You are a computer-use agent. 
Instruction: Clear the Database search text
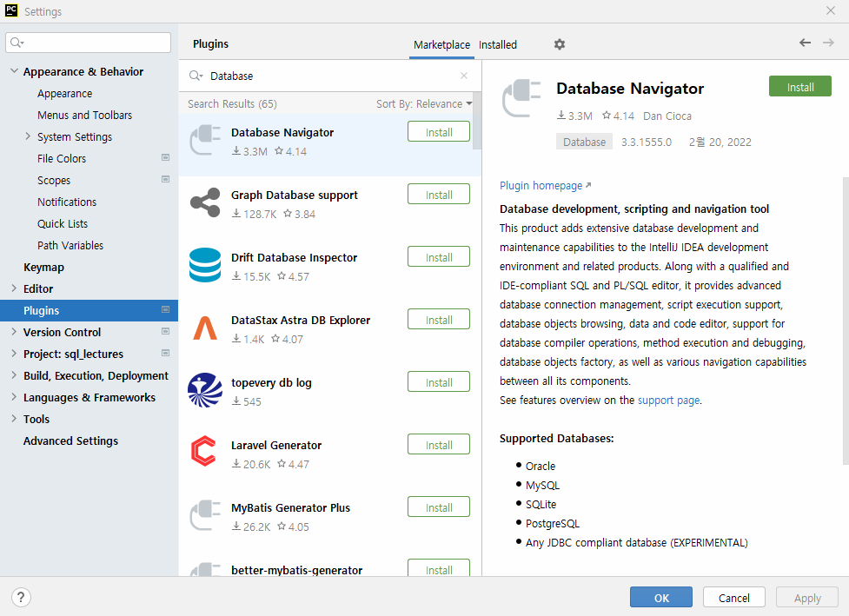(x=464, y=76)
